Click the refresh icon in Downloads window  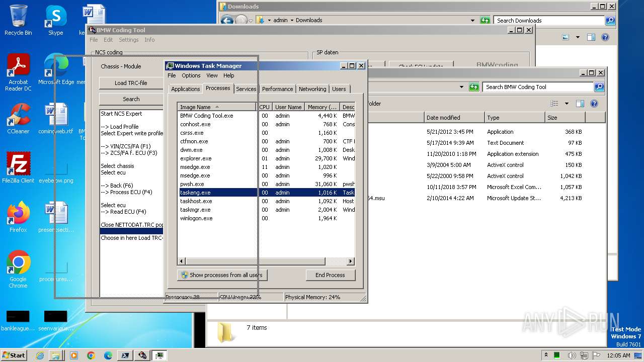(x=485, y=20)
